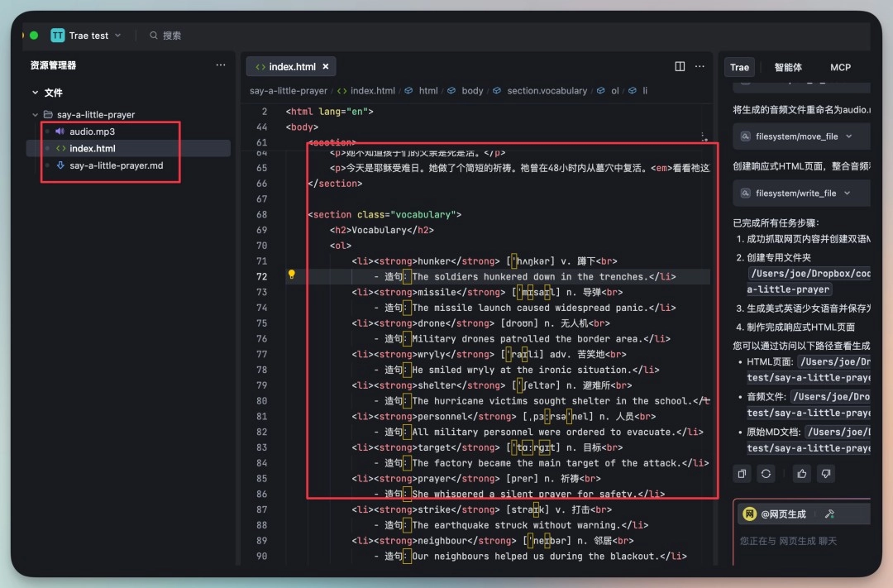Screen dimensions: 893x588
Task: Click the chat text '已完成所有任务步骤'
Action: coord(776,222)
